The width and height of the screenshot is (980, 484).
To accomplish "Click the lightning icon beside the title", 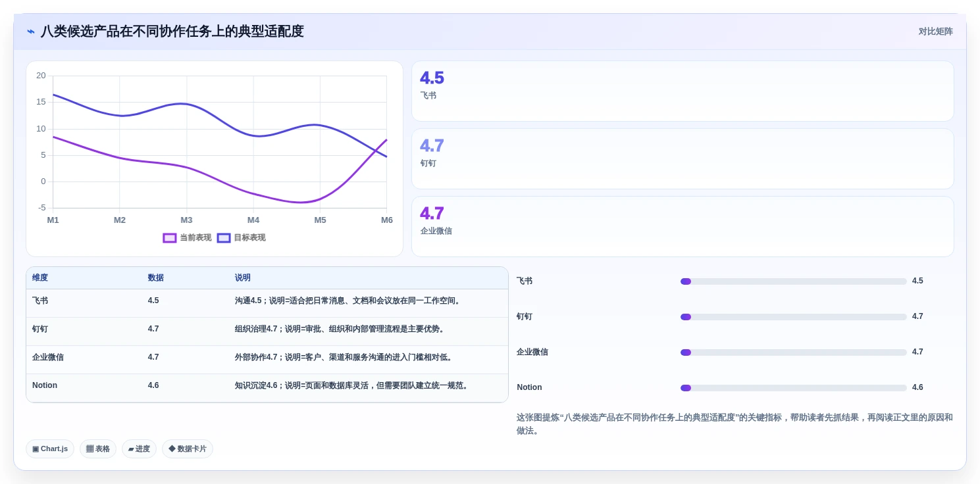I will coord(30,32).
